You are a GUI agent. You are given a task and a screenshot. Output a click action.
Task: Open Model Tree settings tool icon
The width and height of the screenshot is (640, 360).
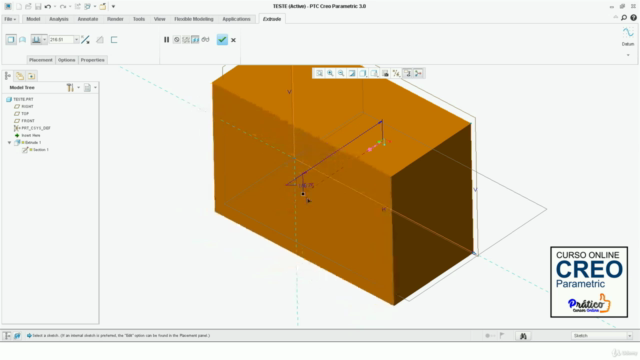point(70,87)
